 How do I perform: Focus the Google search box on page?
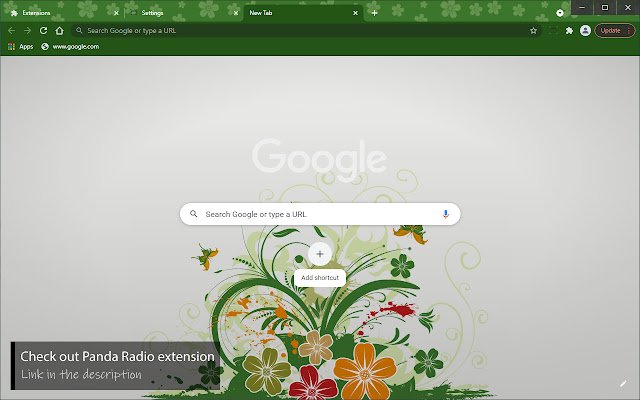pyautogui.click(x=320, y=214)
